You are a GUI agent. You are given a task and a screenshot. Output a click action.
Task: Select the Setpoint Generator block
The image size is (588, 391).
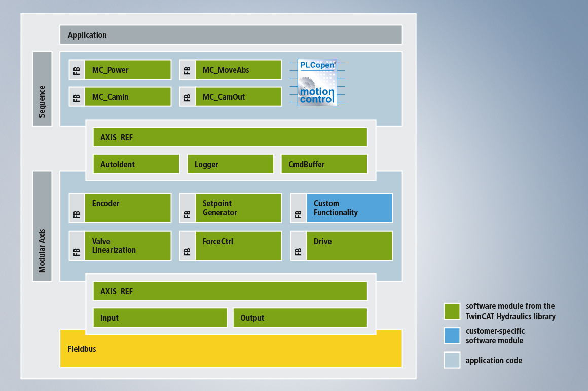click(x=238, y=208)
